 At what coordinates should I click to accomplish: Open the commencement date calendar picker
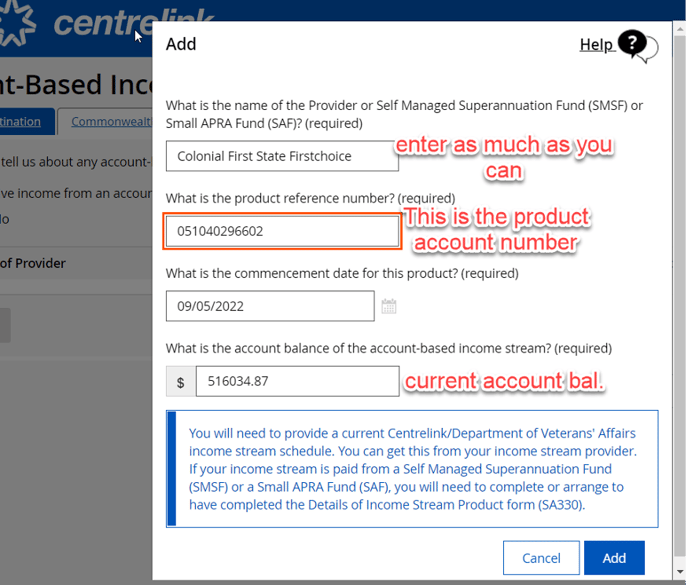tap(389, 306)
